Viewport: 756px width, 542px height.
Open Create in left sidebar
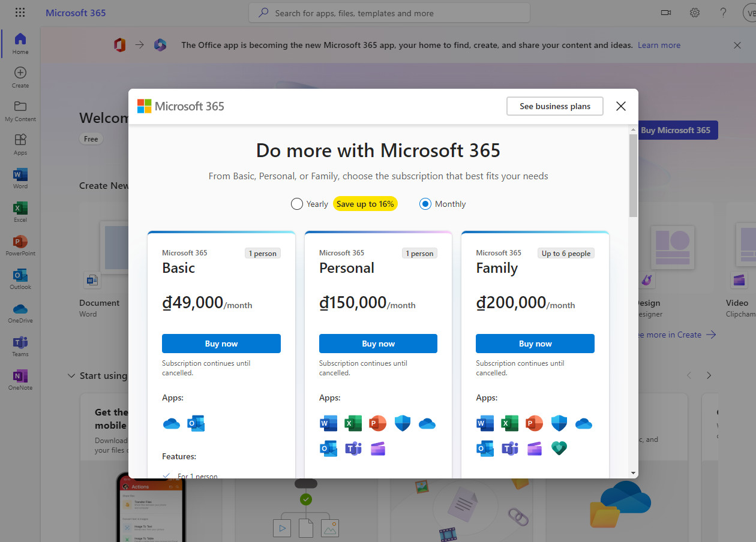20,77
